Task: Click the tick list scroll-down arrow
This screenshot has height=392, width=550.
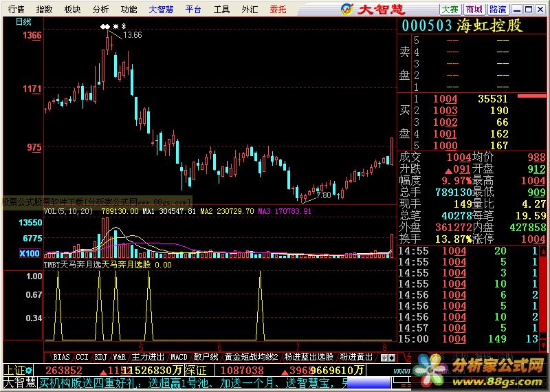Action: (543, 345)
